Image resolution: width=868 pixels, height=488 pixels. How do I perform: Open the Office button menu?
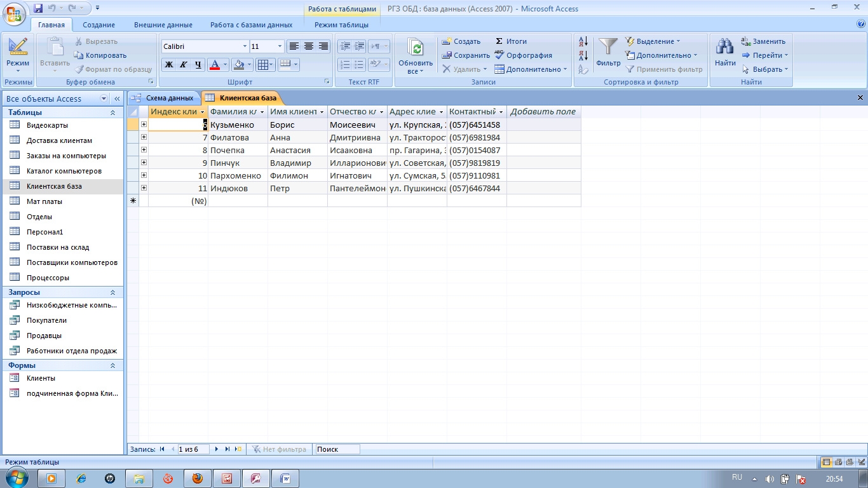tap(14, 12)
